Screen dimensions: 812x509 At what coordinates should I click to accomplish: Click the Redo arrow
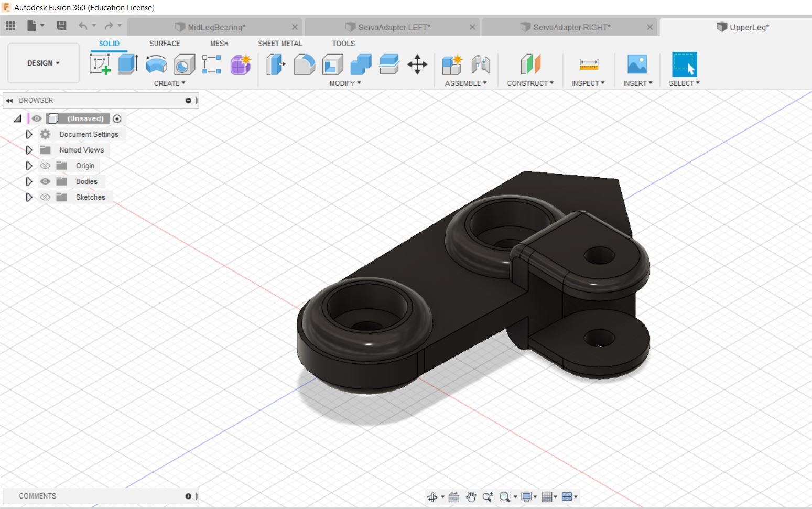click(109, 26)
